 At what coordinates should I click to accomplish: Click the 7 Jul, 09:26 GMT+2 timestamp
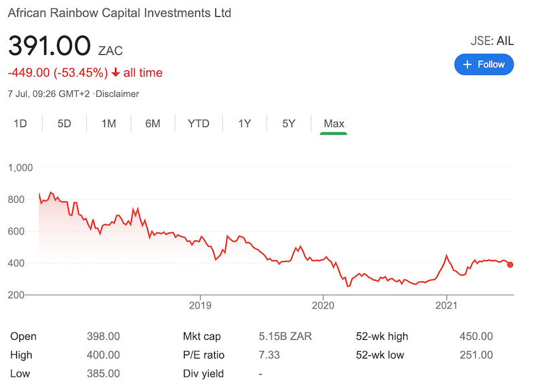click(x=48, y=94)
